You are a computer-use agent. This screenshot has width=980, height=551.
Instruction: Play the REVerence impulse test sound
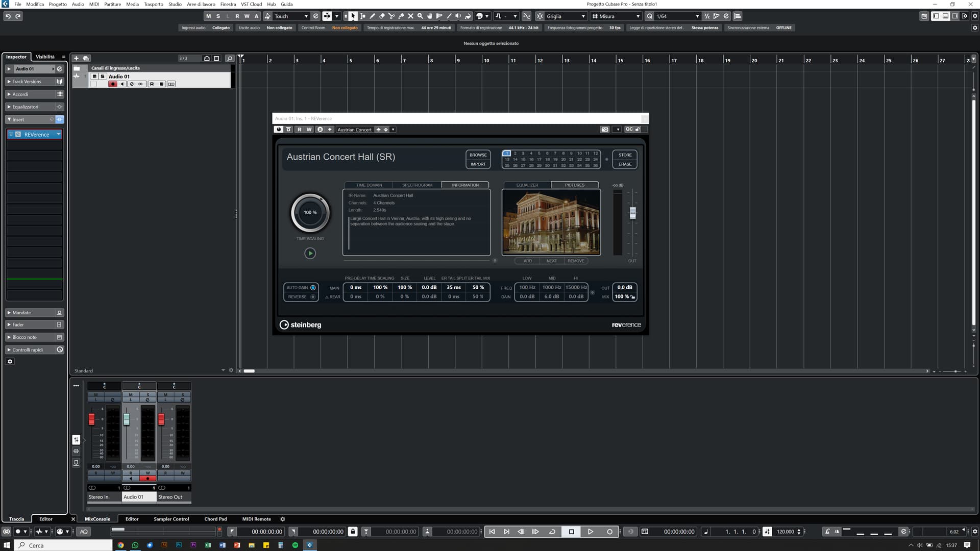(310, 253)
